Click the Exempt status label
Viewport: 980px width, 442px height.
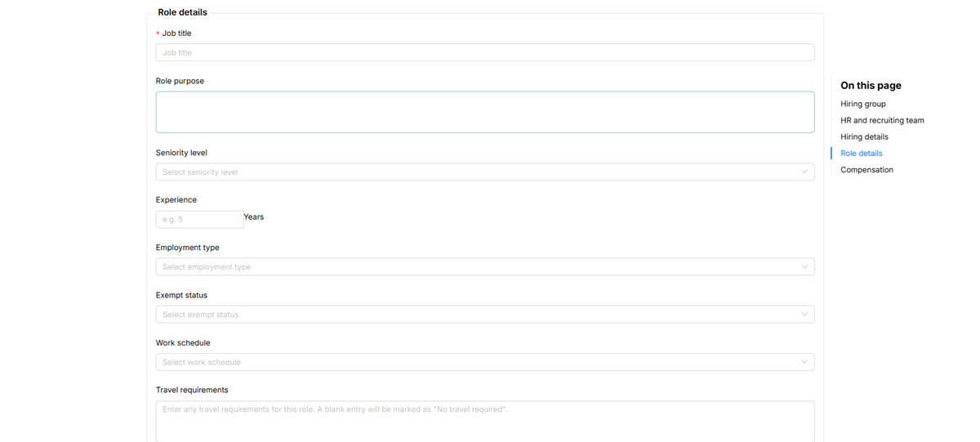(x=181, y=295)
